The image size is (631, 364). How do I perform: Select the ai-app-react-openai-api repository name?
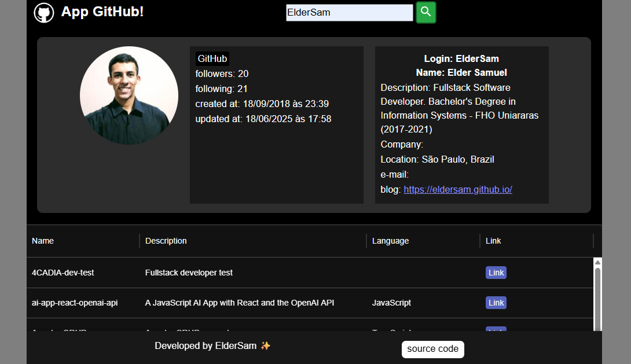point(75,303)
